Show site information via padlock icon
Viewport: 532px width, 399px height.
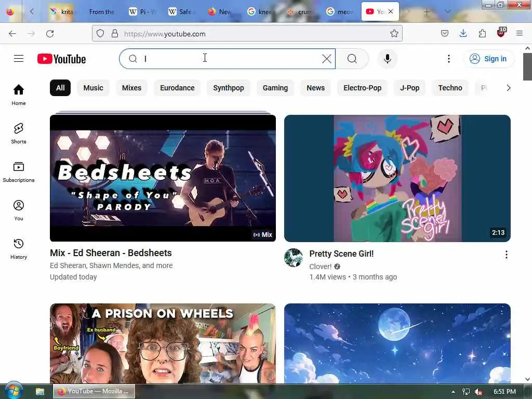(x=115, y=34)
